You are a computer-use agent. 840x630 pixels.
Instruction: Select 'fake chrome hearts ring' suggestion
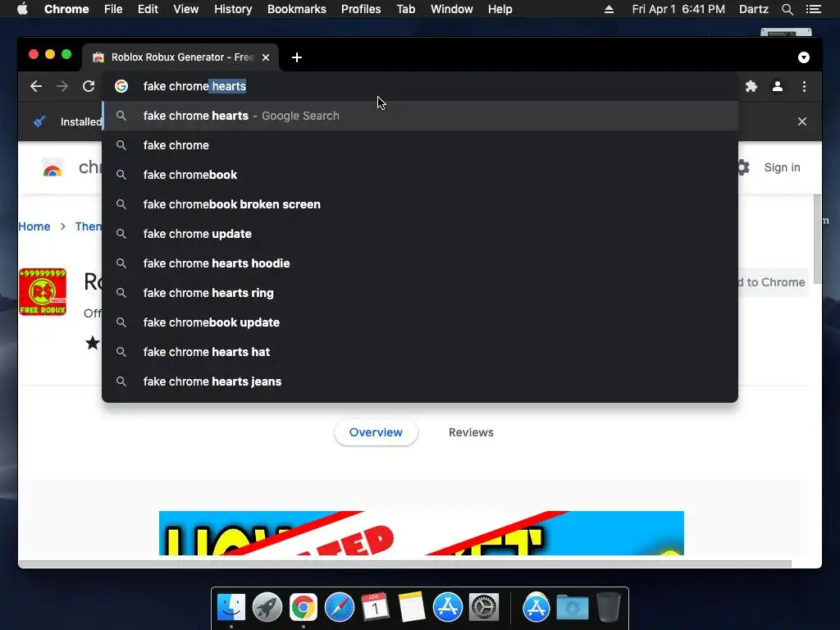point(420,293)
